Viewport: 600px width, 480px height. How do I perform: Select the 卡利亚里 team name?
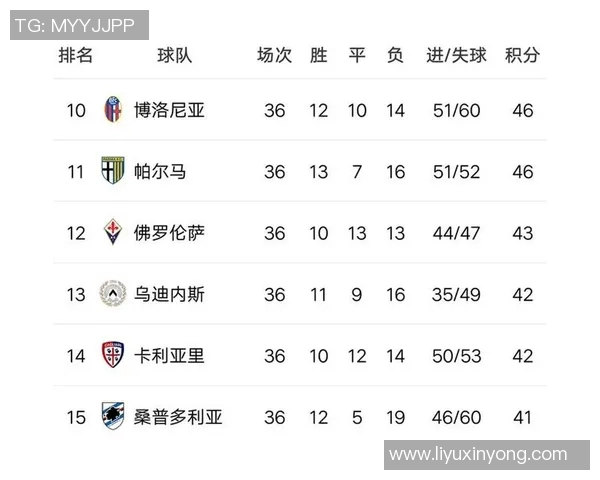click(x=169, y=355)
